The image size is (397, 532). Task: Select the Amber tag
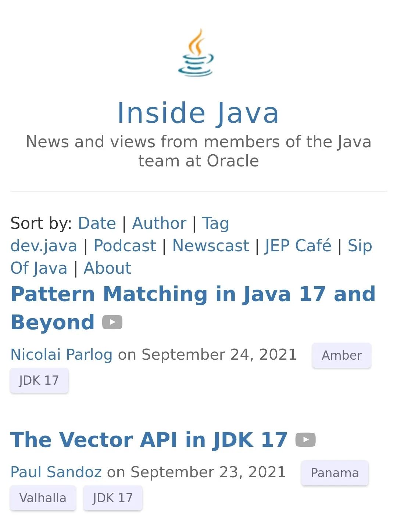pyautogui.click(x=341, y=355)
